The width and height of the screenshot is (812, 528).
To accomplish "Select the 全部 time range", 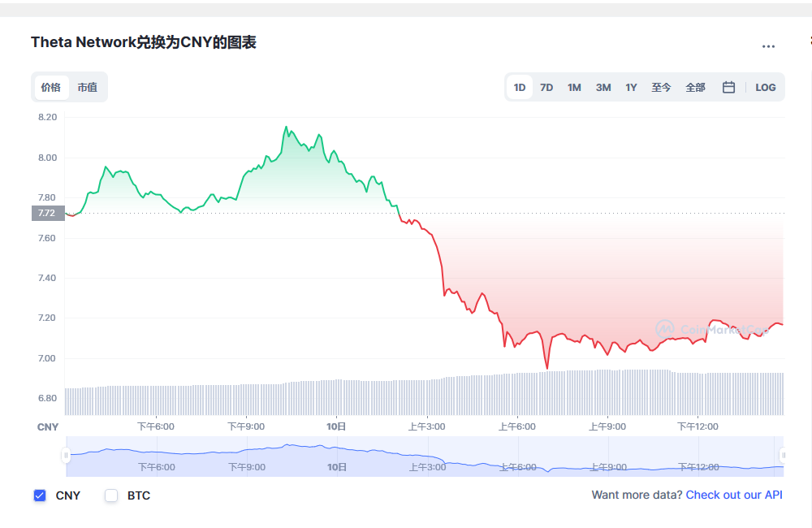I will pos(696,87).
